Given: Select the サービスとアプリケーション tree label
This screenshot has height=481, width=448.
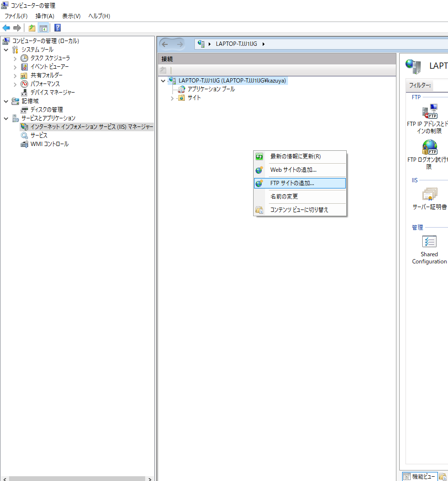Looking at the screenshot, I should coord(48,118).
